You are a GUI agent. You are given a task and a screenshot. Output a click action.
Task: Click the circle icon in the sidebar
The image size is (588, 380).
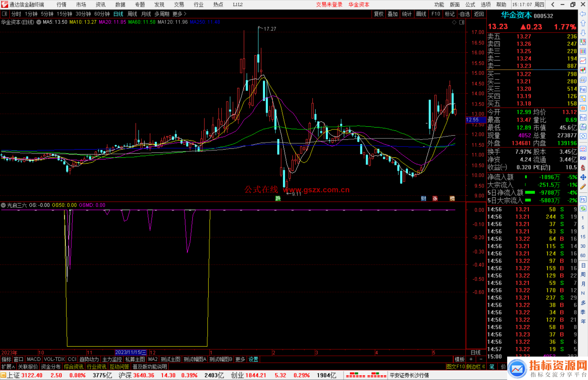pos(583,136)
